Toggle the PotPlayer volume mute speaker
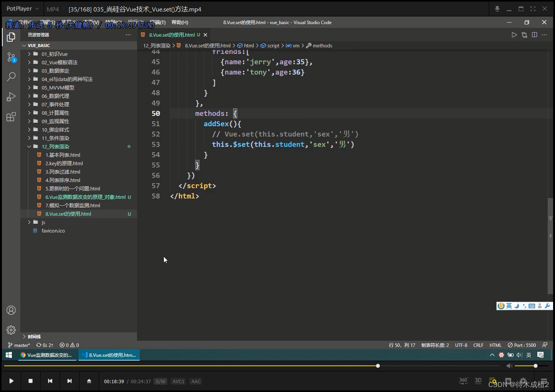Viewport: 555px width, 392px height. pyautogui.click(x=509, y=366)
